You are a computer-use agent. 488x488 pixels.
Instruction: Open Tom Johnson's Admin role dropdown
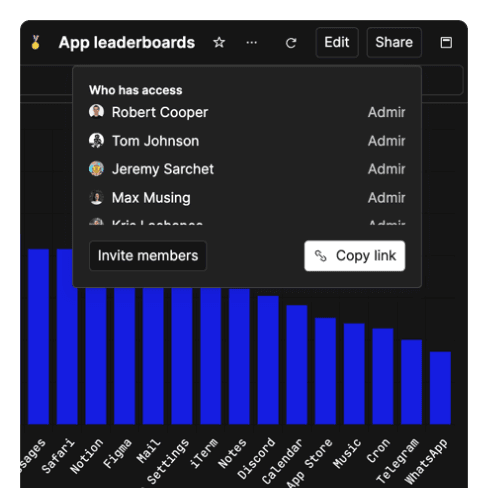[387, 141]
